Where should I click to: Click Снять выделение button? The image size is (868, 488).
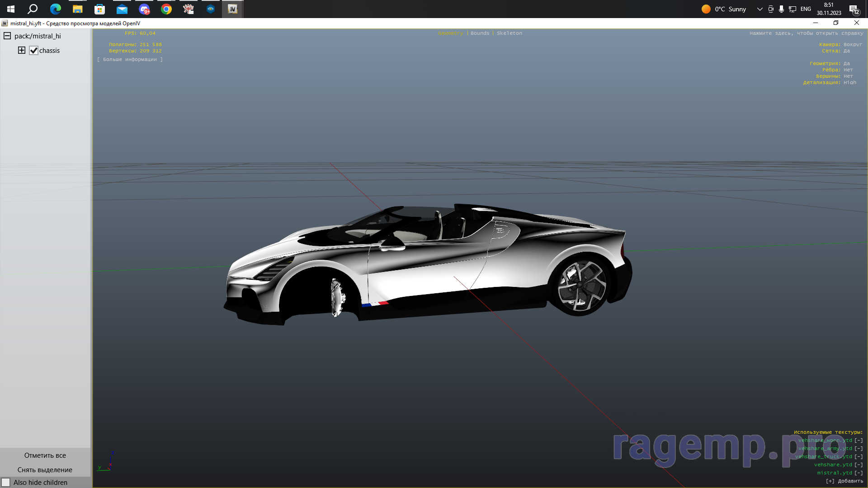(x=45, y=470)
